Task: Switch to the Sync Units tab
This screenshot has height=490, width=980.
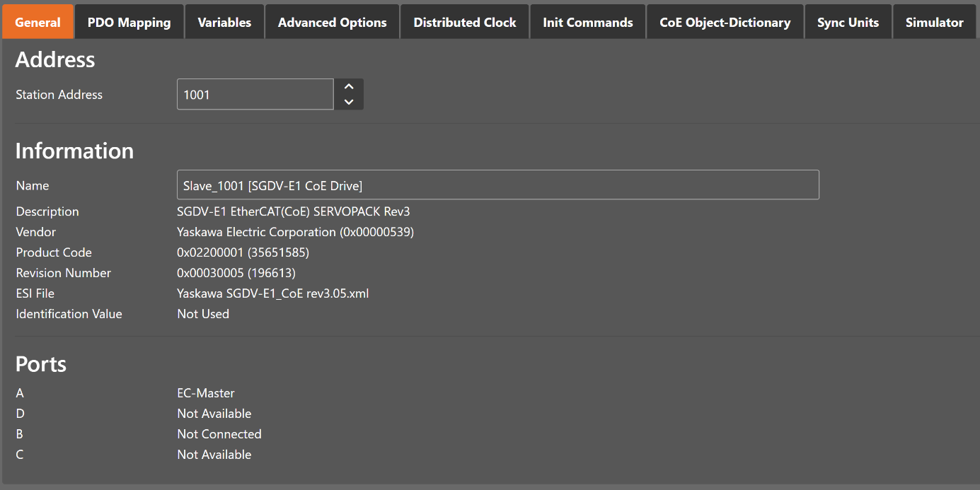Action: click(x=848, y=22)
